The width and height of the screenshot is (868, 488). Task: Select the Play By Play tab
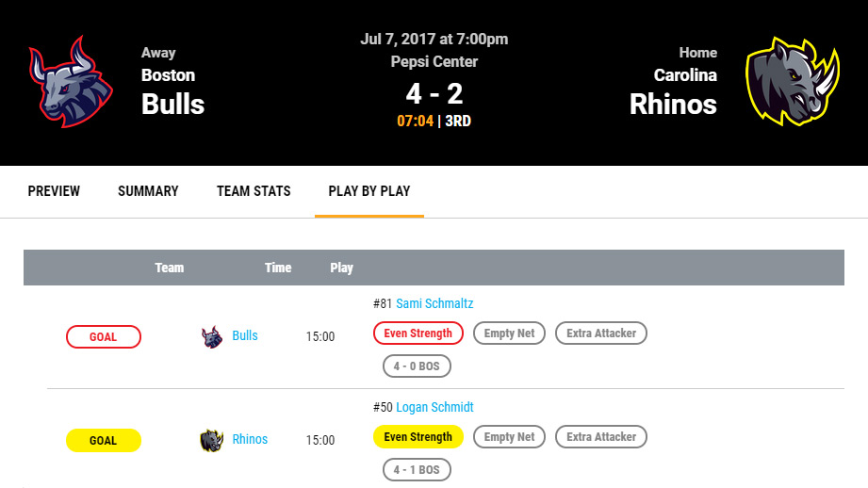click(369, 191)
